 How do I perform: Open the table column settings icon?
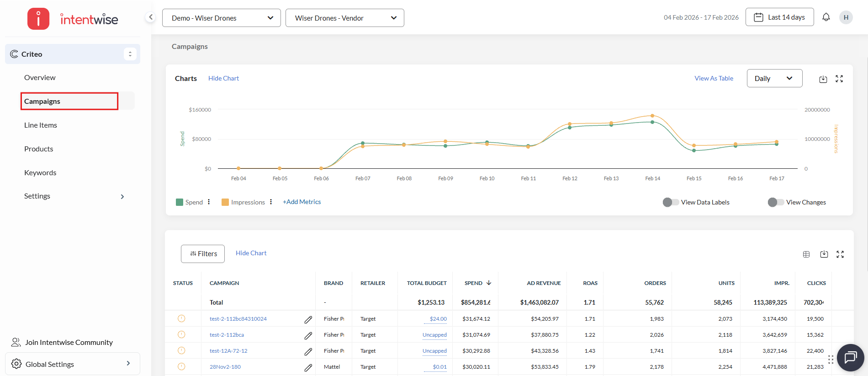tap(806, 254)
